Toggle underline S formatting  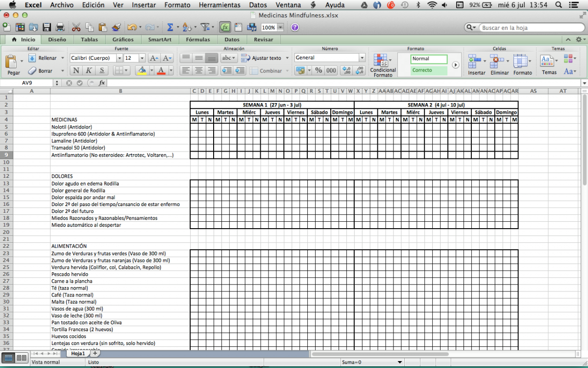pos(101,71)
